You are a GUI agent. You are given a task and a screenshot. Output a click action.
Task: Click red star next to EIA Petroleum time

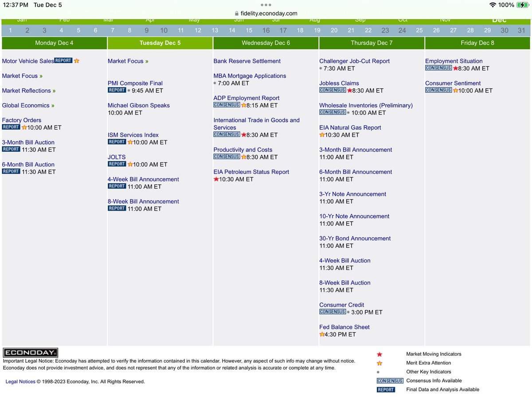pyautogui.click(x=216, y=179)
